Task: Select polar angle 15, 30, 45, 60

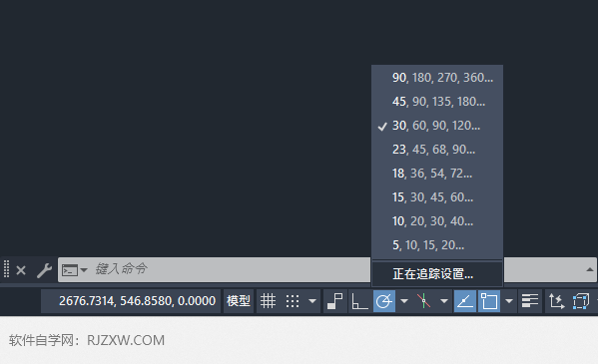Action: tap(437, 197)
